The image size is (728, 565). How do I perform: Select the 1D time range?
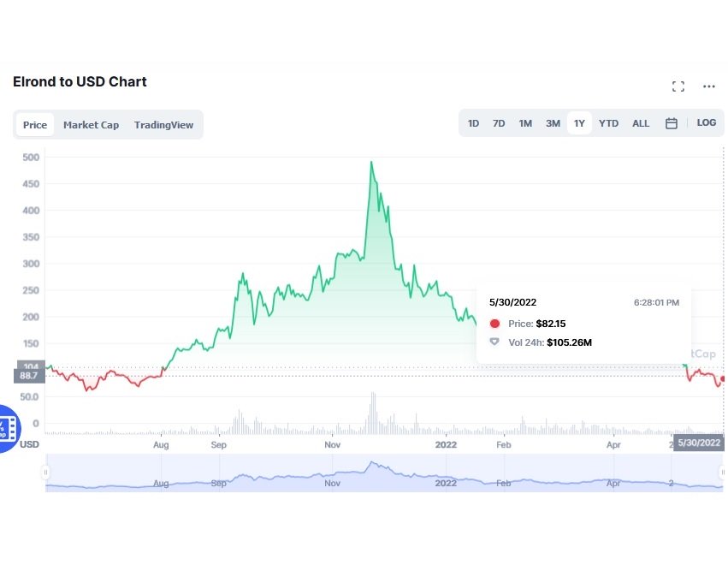pos(473,123)
